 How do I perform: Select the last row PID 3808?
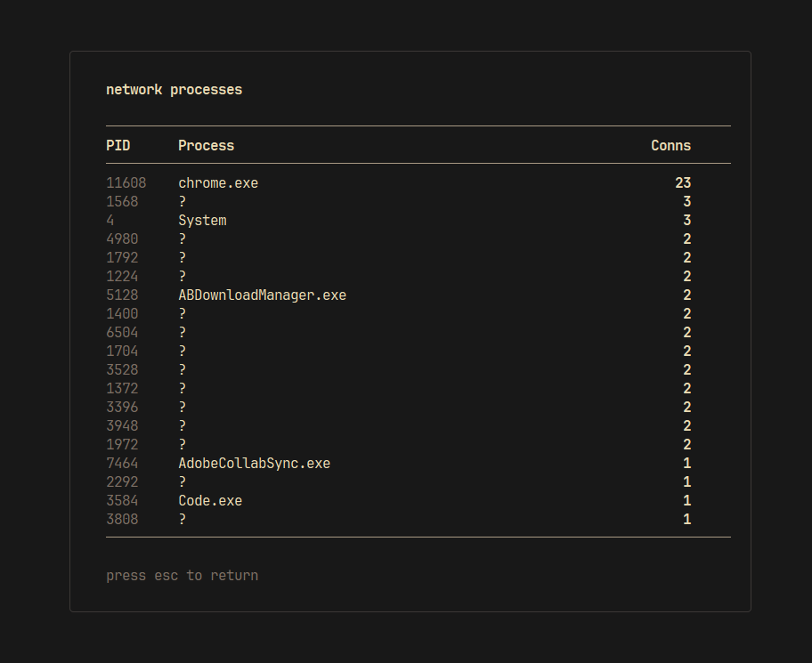[418, 519]
